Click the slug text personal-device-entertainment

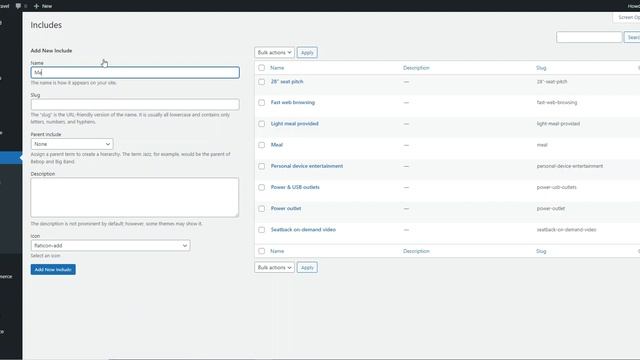coord(570,166)
